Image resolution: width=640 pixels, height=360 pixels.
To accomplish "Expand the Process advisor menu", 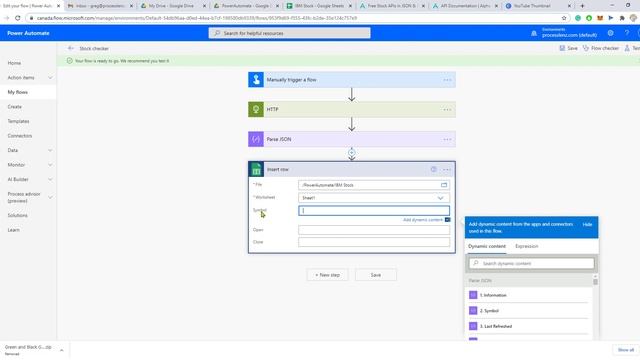I will point(50,197).
